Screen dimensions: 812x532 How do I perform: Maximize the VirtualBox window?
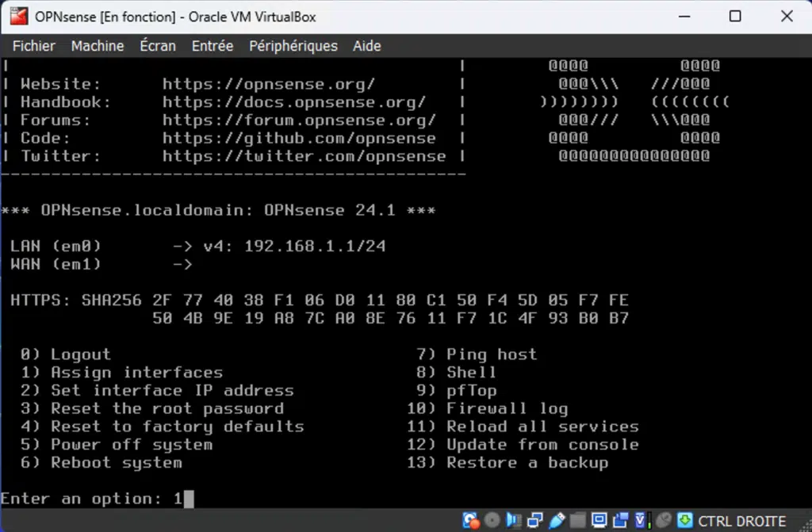[x=735, y=17]
